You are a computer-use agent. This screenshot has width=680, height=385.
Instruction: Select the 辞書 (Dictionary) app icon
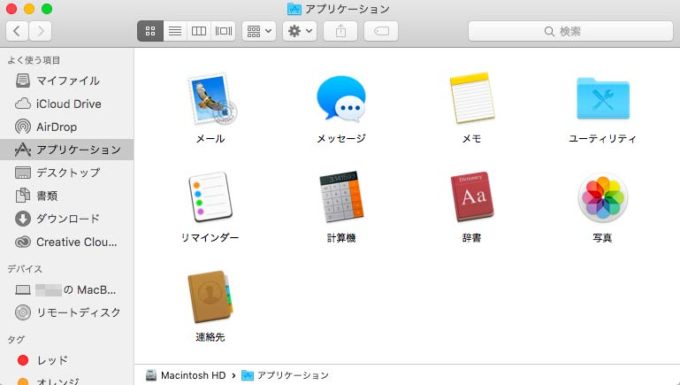click(472, 197)
